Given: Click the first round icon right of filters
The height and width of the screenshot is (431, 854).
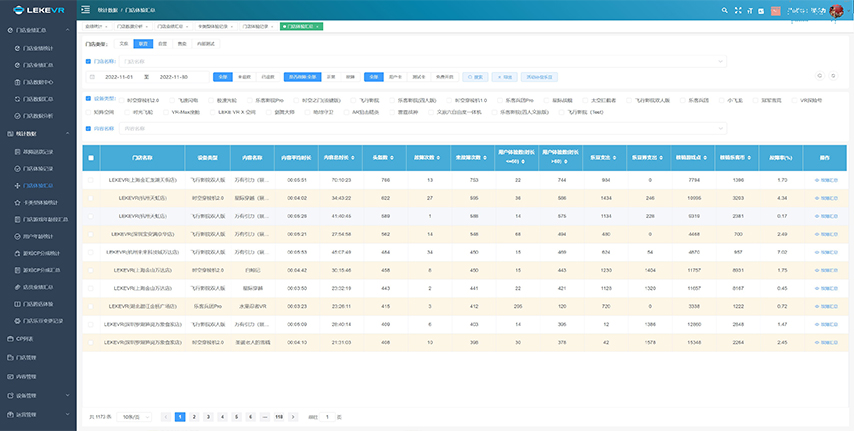Looking at the screenshot, I should 820,76.
